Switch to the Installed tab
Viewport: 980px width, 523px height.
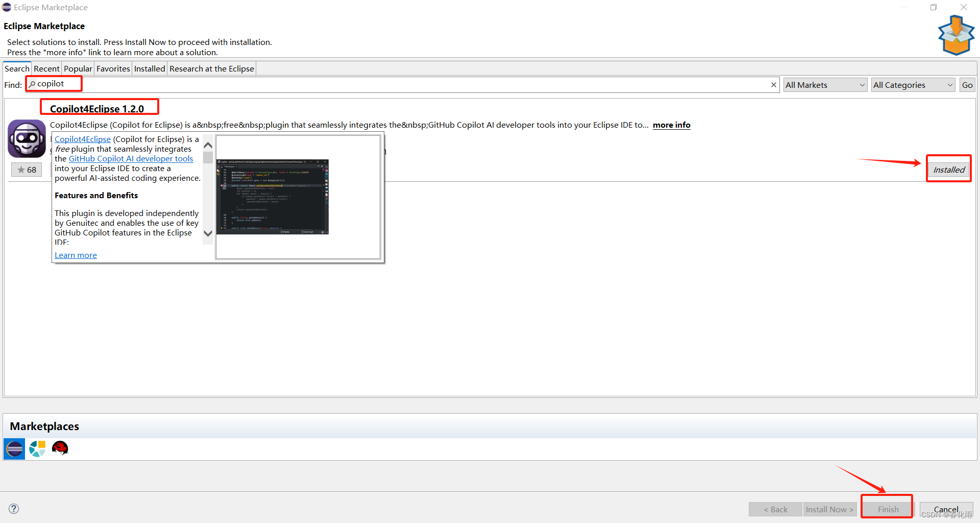pos(150,68)
